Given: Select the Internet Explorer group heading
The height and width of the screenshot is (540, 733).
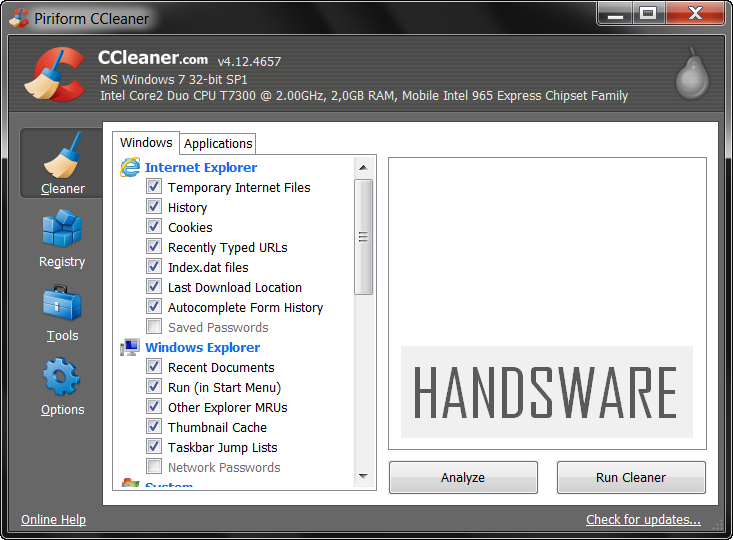Looking at the screenshot, I should pos(201,167).
